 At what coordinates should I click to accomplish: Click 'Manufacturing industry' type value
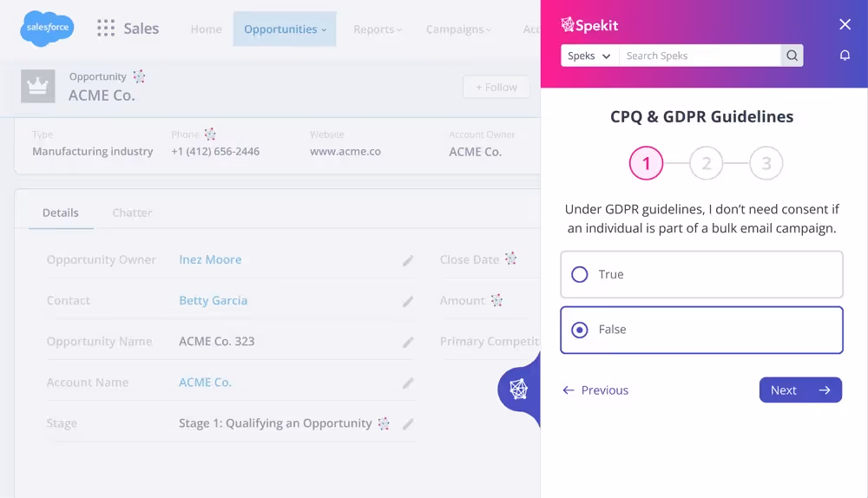(x=93, y=151)
